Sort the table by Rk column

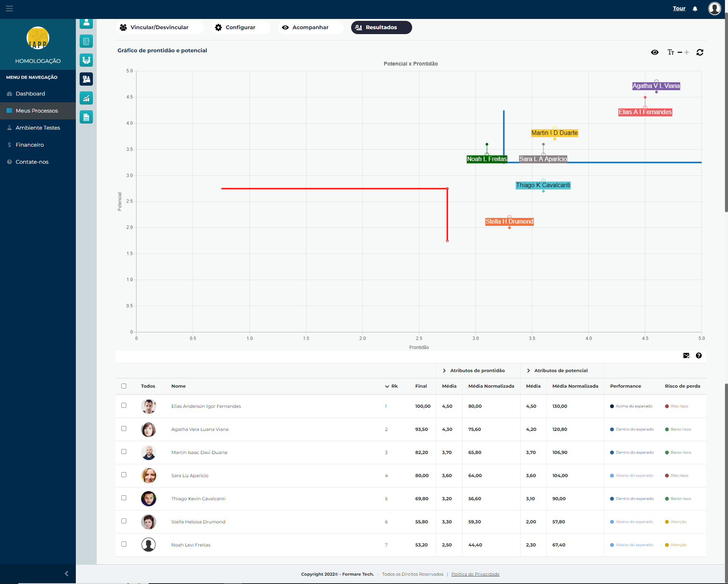[391, 386]
